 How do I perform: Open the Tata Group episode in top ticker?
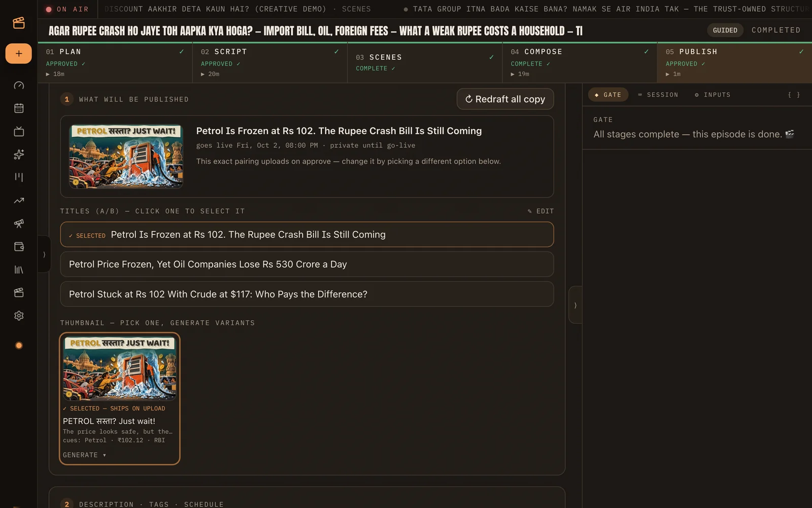(x=606, y=9)
